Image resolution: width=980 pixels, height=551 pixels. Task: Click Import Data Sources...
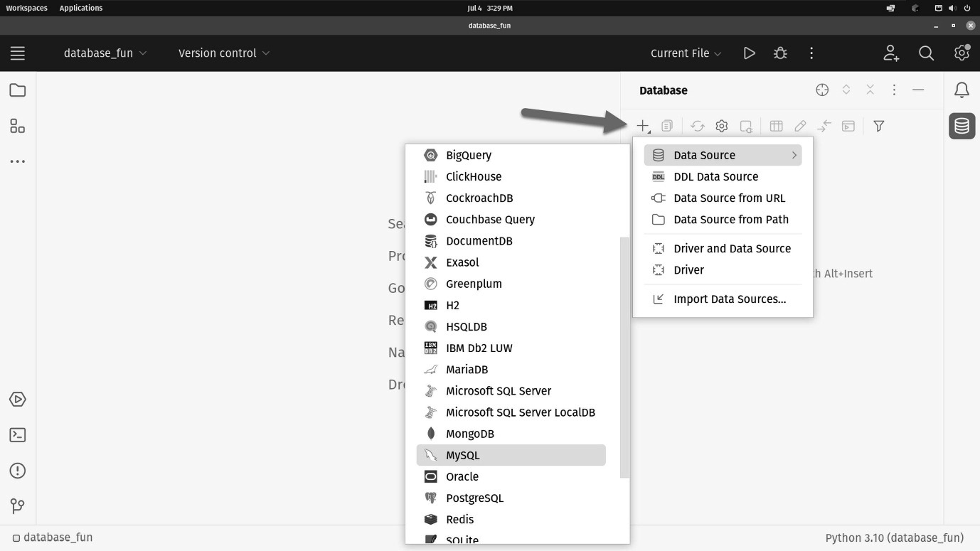pyautogui.click(x=723, y=299)
